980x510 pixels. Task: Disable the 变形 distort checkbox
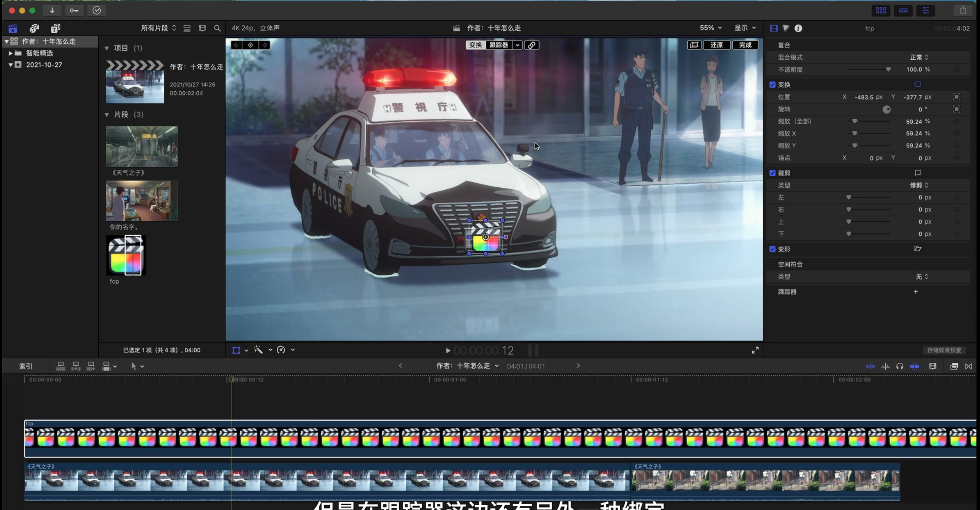[x=772, y=249]
